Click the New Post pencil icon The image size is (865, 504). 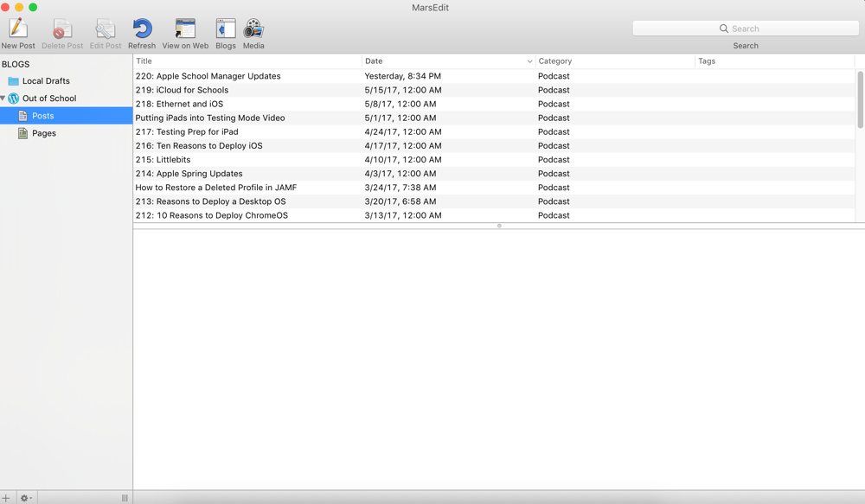pyautogui.click(x=18, y=29)
